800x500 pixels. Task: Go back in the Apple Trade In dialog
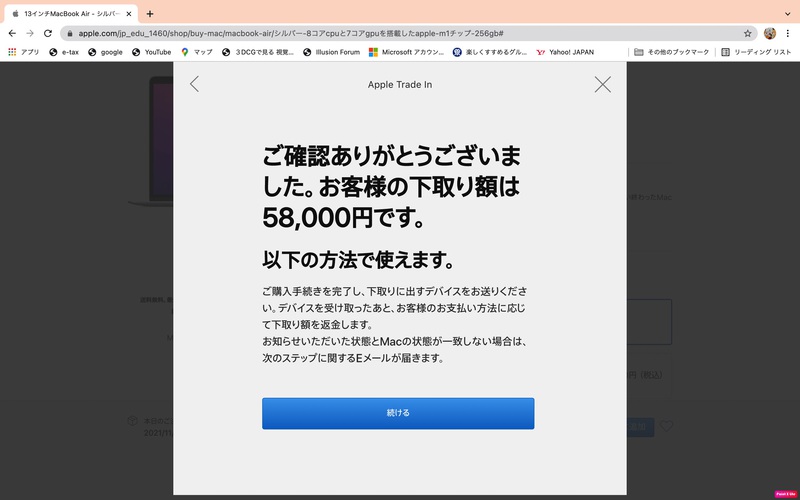[194, 84]
